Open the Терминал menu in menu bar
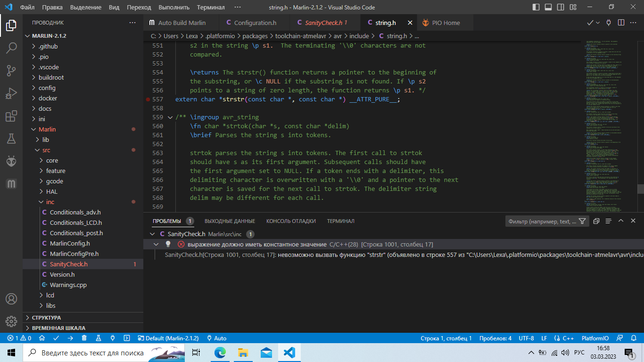The width and height of the screenshot is (644, 362). pos(211,7)
